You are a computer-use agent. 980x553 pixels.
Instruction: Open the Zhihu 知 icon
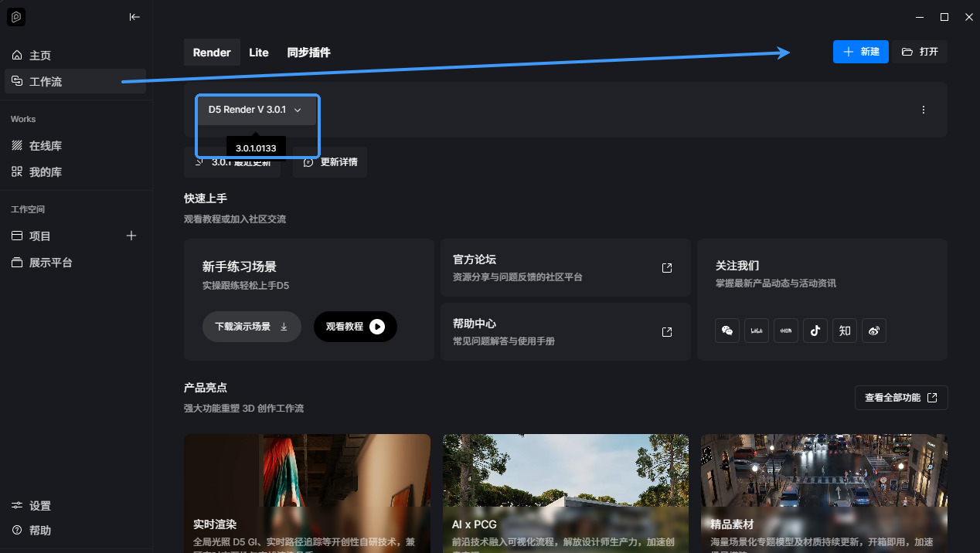[x=845, y=331]
